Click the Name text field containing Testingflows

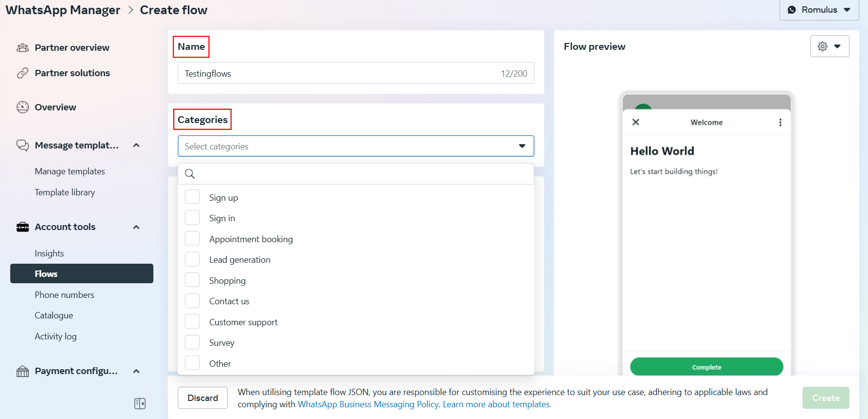coord(337,73)
